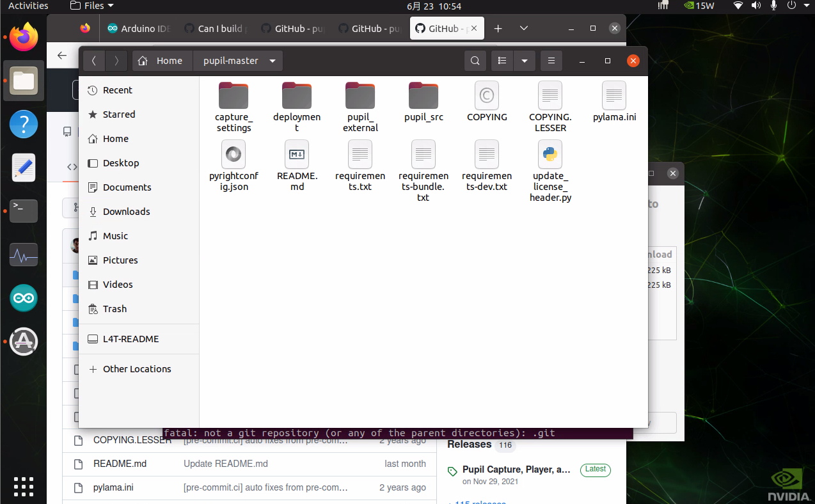
Task: Select the requirements-bundle.txt file
Action: coord(423,171)
